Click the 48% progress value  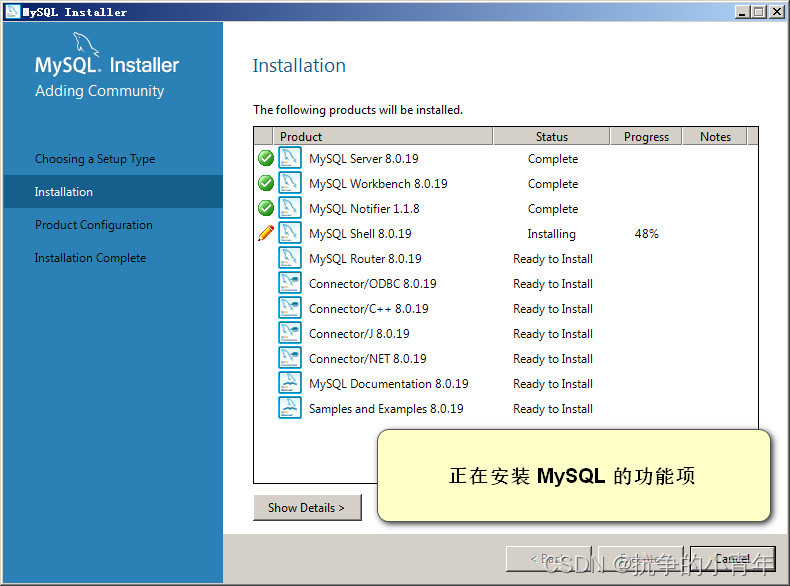pos(646,234)
